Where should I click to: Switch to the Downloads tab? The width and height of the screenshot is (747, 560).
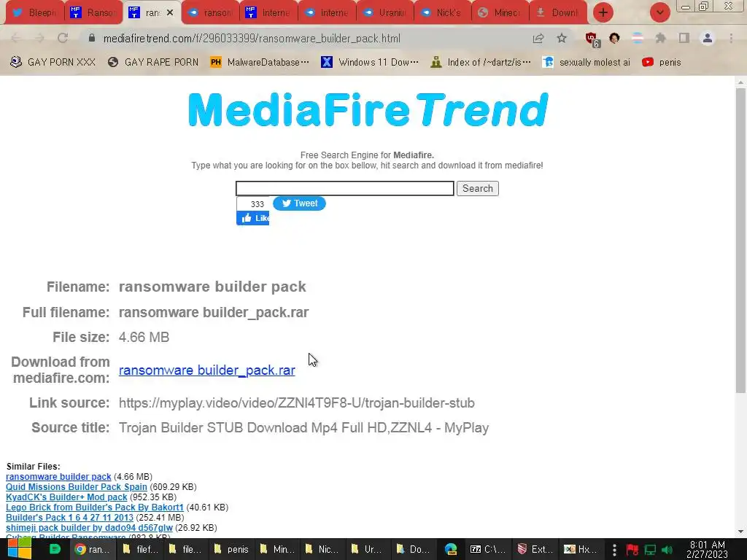(x=558, y=12)
